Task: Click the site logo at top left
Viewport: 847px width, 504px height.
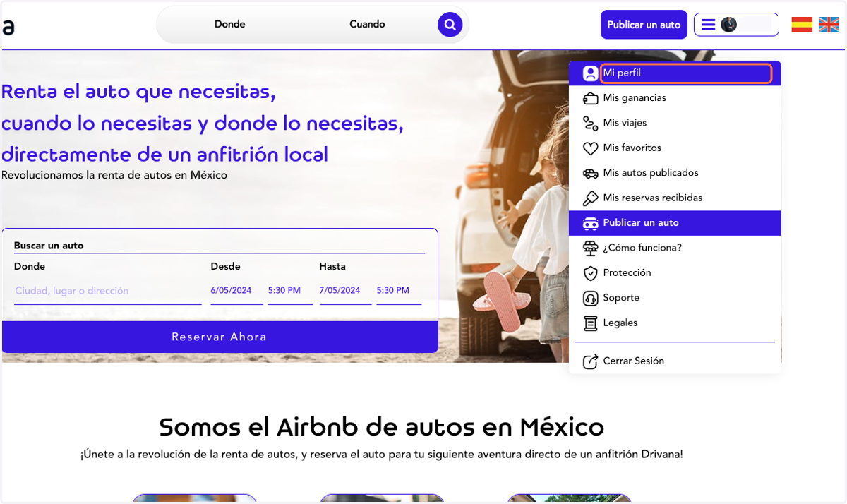Action: [x=8, y=27]
